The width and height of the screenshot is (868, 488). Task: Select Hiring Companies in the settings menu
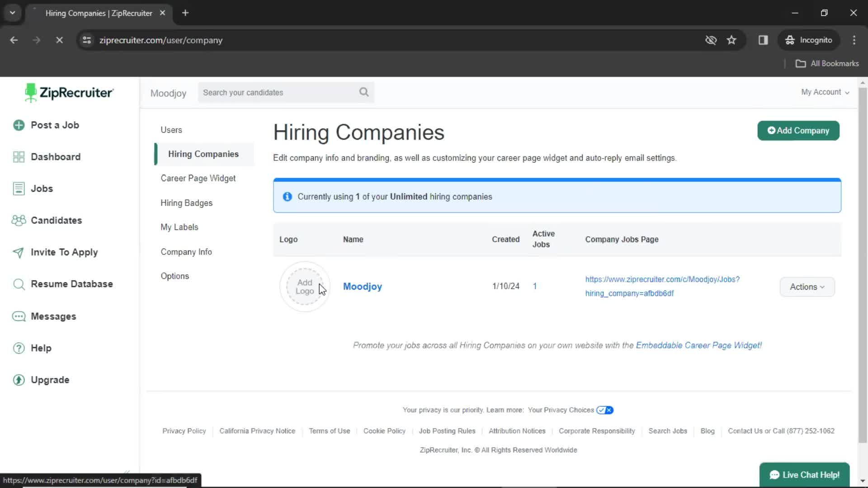pos(203,154)
